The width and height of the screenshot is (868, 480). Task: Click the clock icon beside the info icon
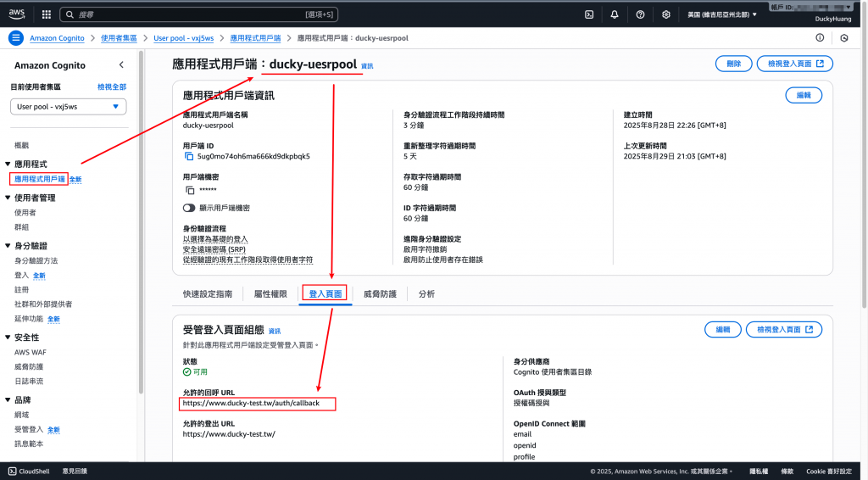(844, 38)
